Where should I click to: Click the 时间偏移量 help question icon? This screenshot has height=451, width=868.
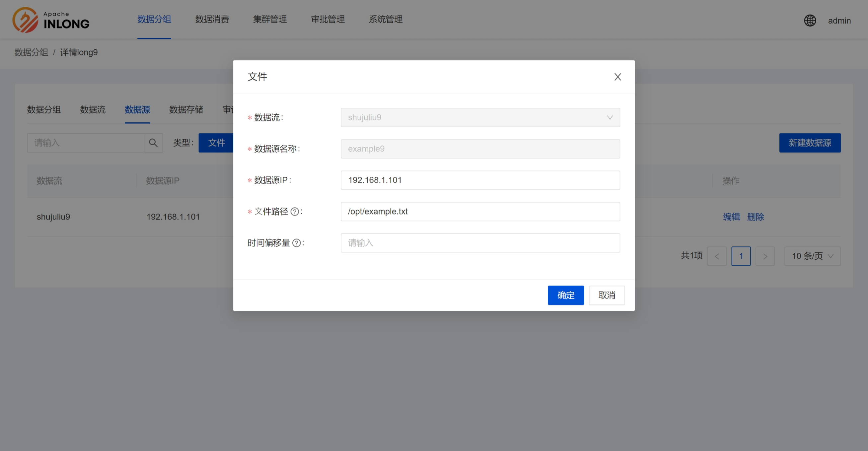pos(297,243)
